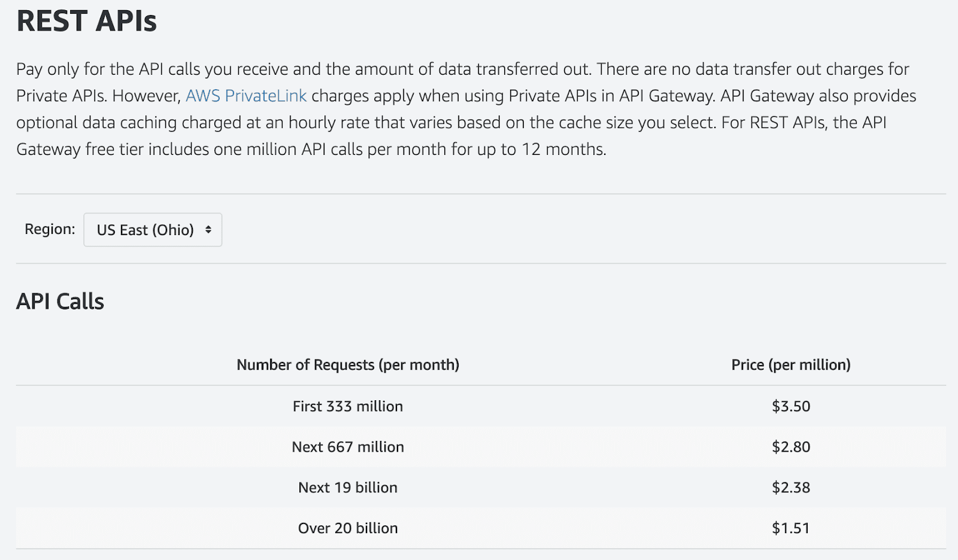Screen dimensions: 958x560
Task: Click the $3.50 price value
Action: (791, 406)
